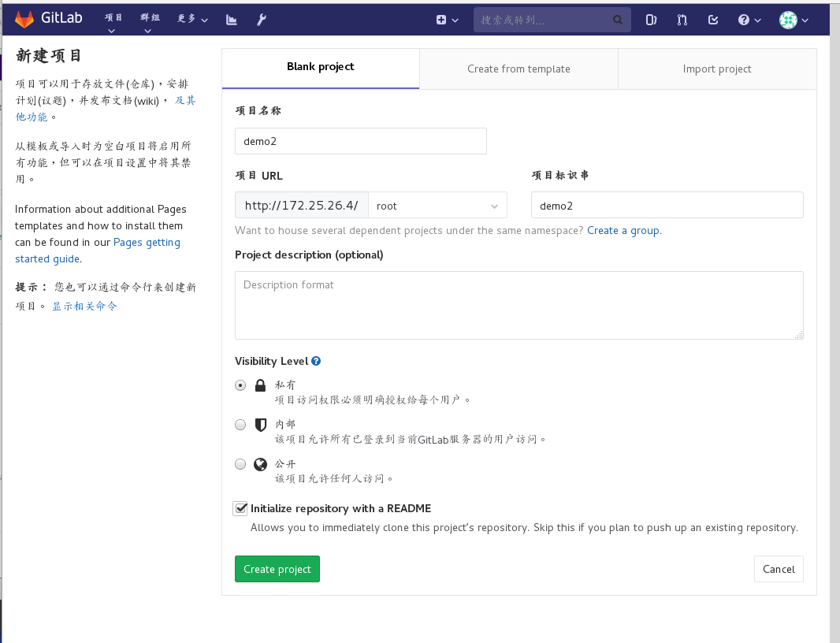This screenshot has width=840, height=643.
Task: Click the shield icon for 内部
Action: click(x=260, y=425)
